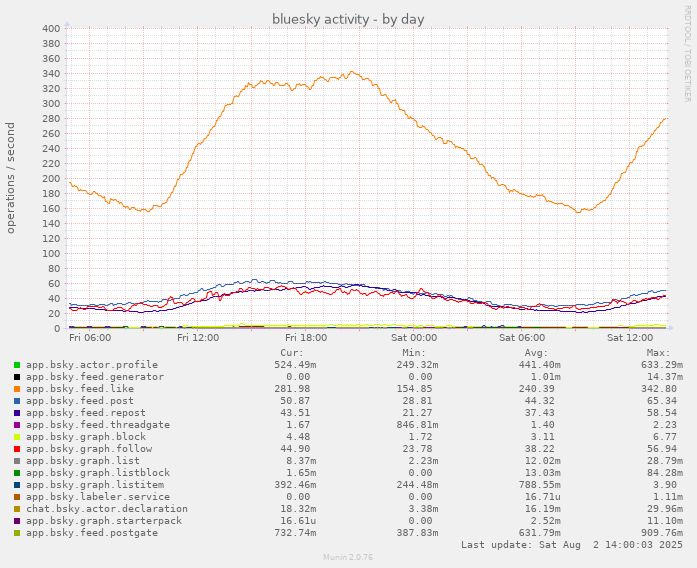Click the dark green app.bsky.graph.listblock swatch
This screenshot has width=697, height=568.
pos(17,473)
